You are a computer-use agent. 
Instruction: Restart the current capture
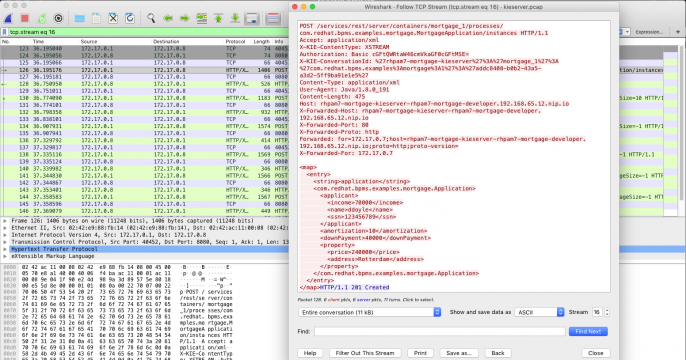(x=41, y=18)
